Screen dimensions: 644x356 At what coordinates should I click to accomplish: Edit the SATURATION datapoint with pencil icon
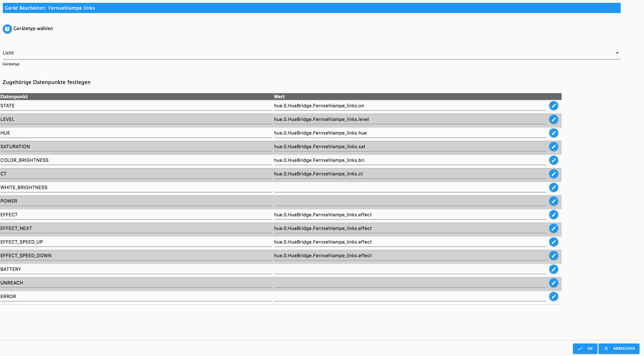553,146
